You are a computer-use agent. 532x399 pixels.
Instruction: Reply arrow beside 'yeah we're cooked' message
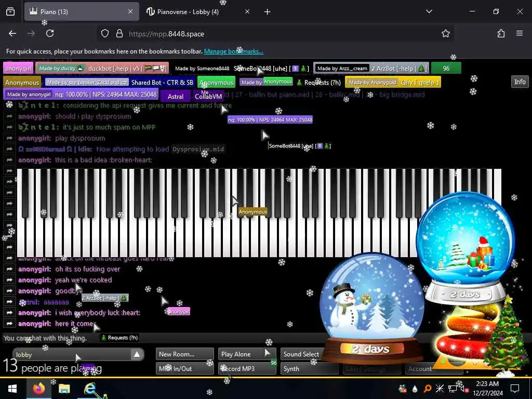9,280
